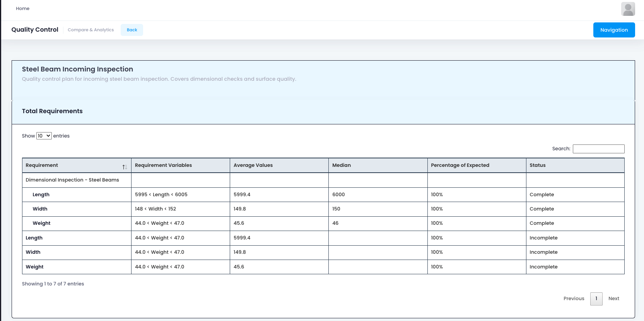Sort by Percentage of Expected header
Screen dimensions: 644x321
coord(460,165)
